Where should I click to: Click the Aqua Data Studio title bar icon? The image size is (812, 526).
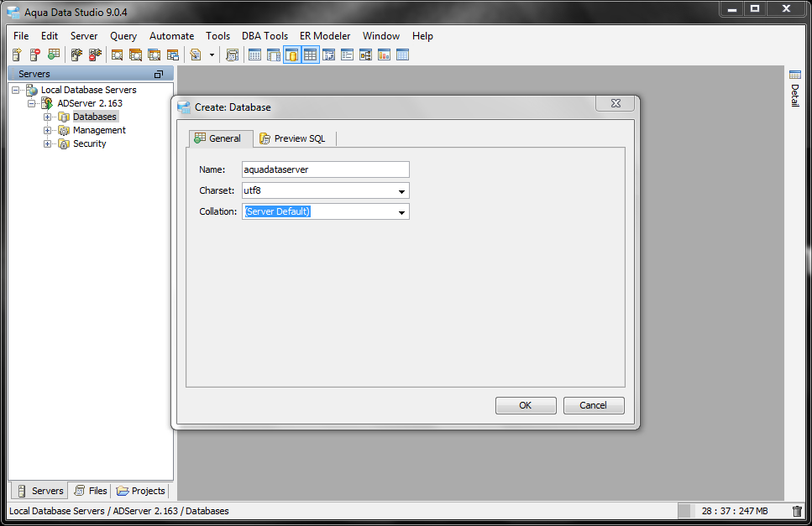point(14,13)
